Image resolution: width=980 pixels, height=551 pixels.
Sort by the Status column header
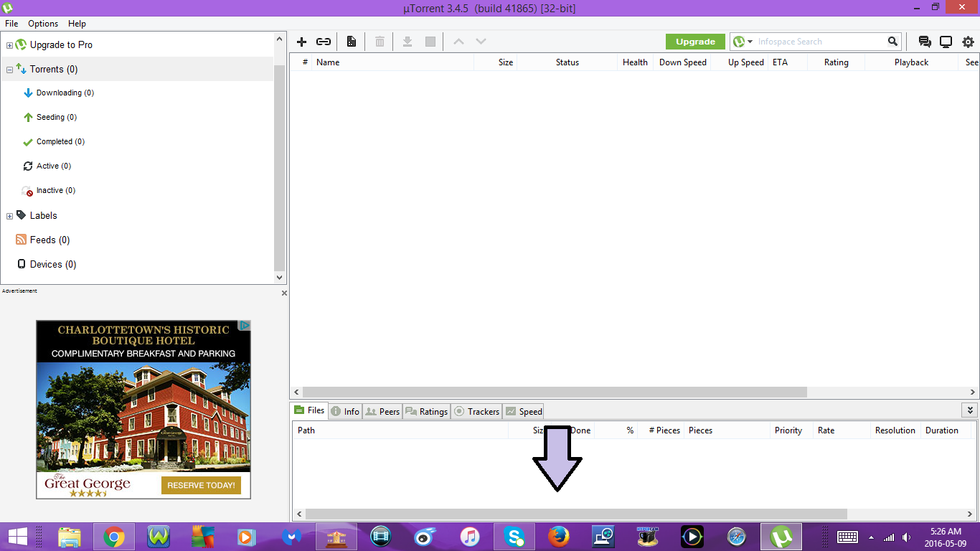pos(567,62)
